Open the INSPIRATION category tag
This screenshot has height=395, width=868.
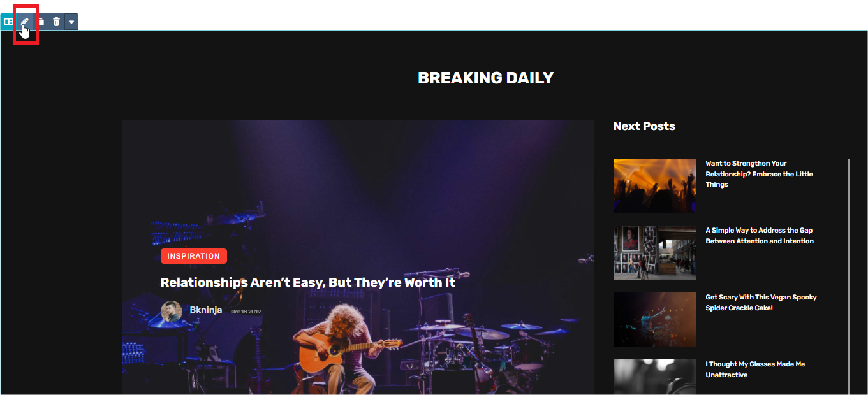193,256
